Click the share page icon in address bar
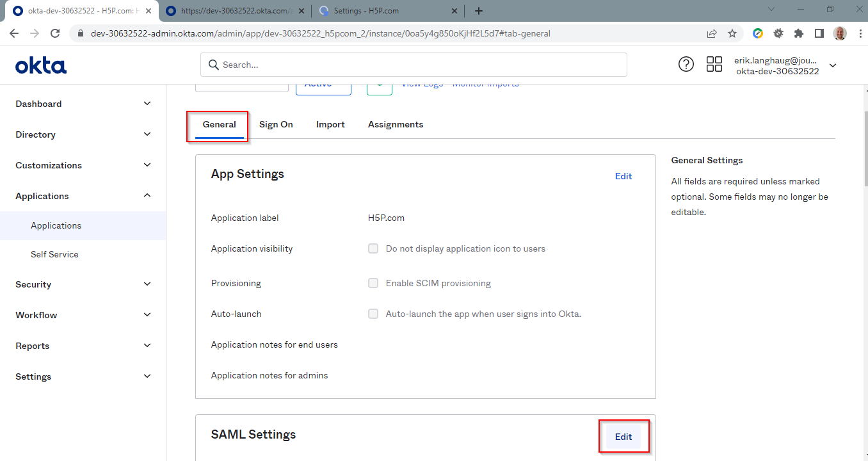Screen dimensions: 868x461 point(712,33)
